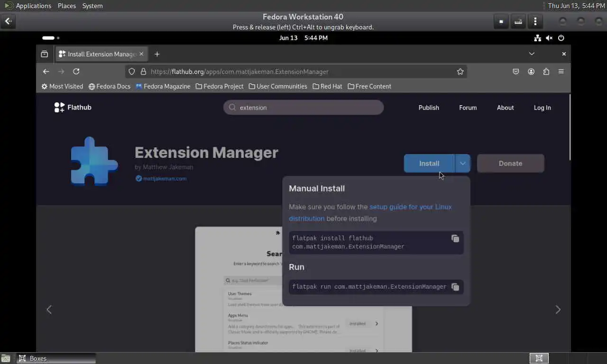Open Red Hat bookmark folder
Image resolution: width=607 pixels, height=364 pixels.
coord(328,86)
